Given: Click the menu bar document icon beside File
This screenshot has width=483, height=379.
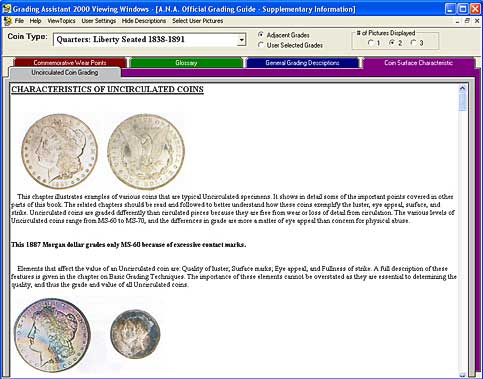Looking at the screenshot, I should coord(7,21).
